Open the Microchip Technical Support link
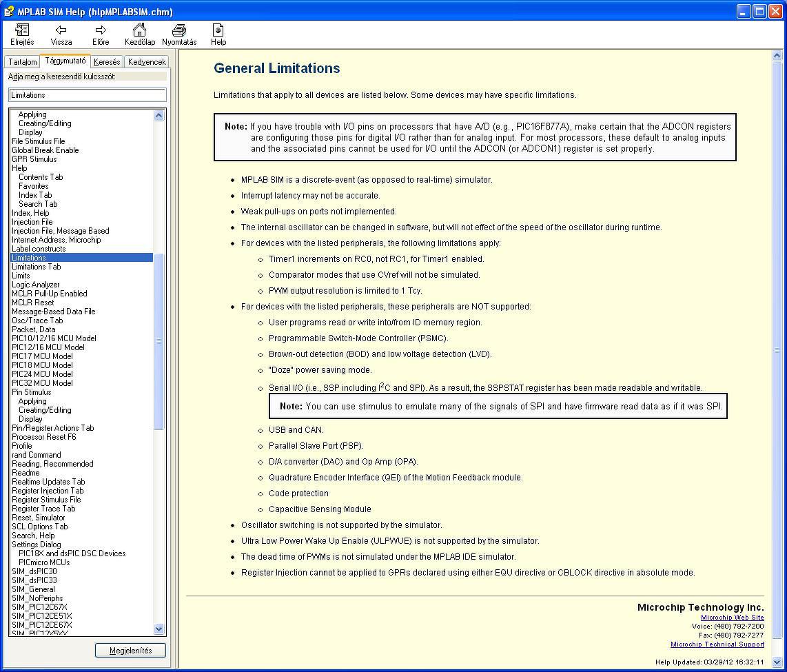This screenshot has width=787, height=672. click(x=717, y=644)
